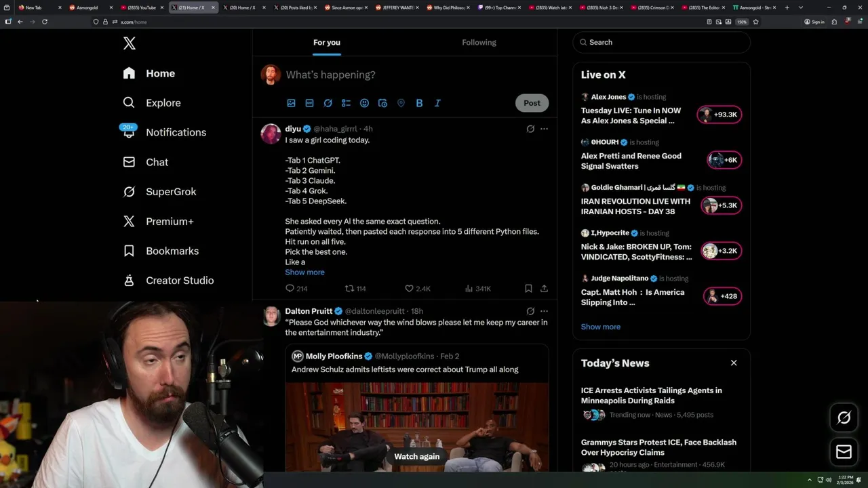Click the Search field
The image size is (868, 488).
[661, 42]
